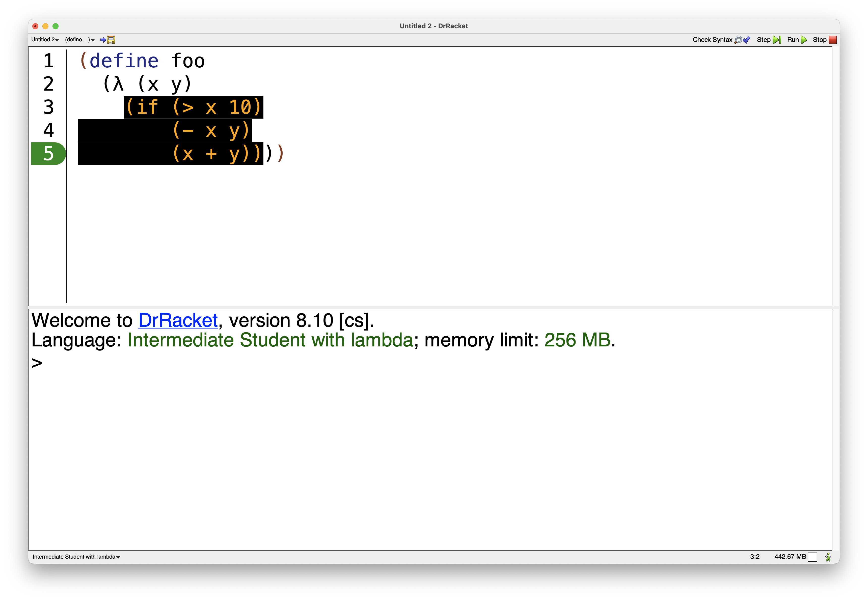Click the interactions prompt >
This screenshot has height=601, width=868.
coord(37,363)
